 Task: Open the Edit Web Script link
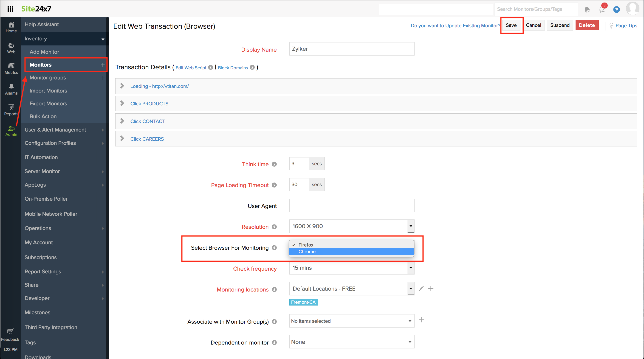point(191,67)
